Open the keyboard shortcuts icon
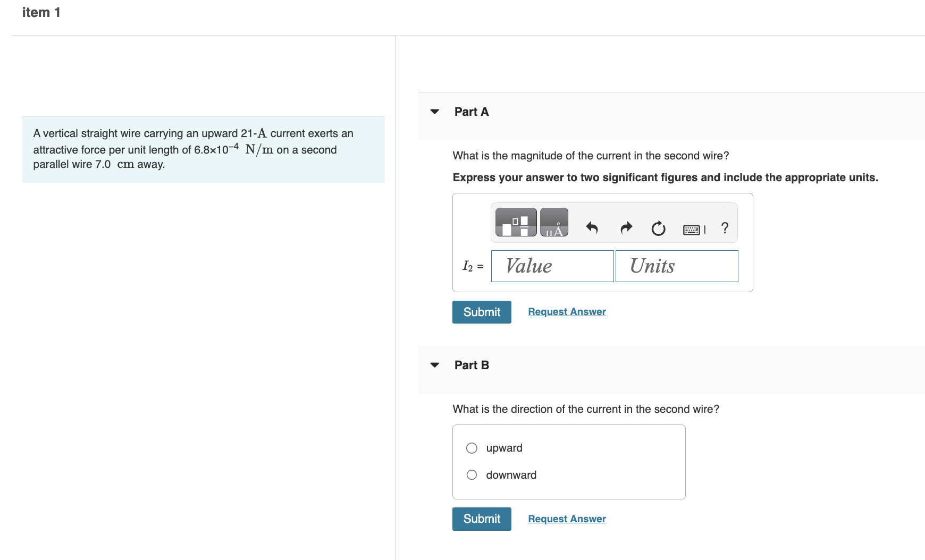 [x=692, y=230]
